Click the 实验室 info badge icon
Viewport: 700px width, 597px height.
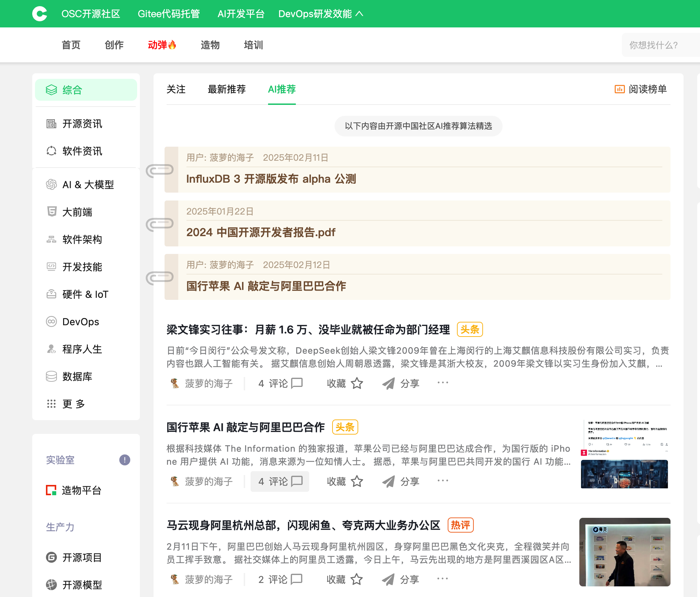coord(125,460)
